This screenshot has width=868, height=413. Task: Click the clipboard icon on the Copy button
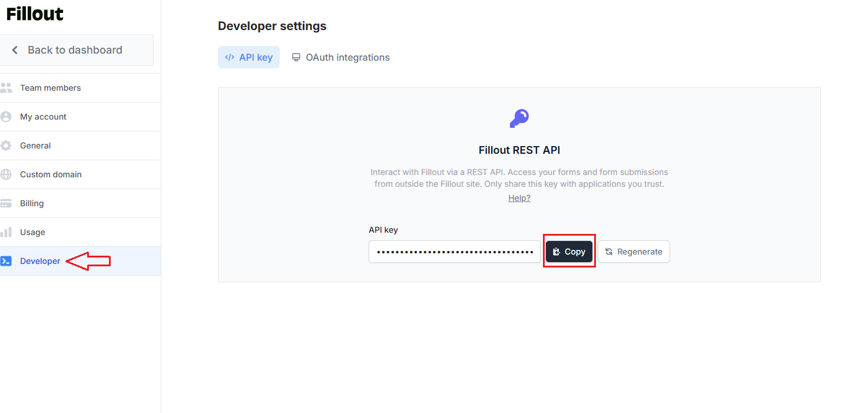click(556, 252)
